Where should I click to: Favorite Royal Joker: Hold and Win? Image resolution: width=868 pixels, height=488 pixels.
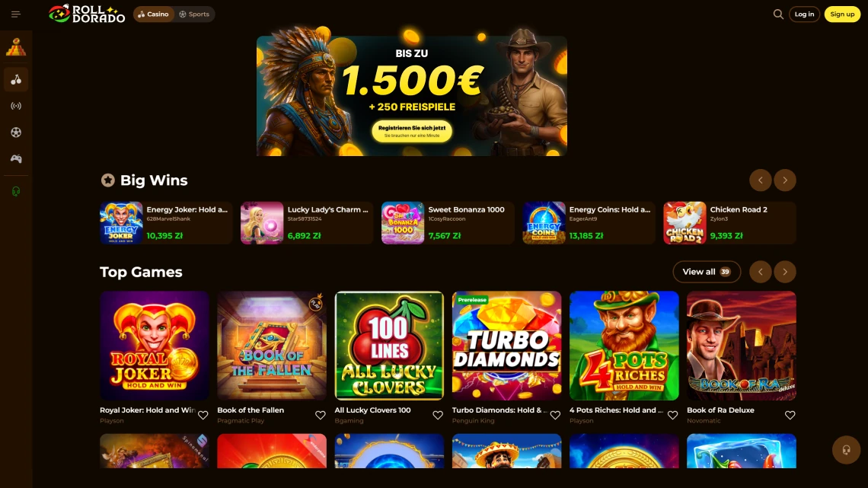203,415
